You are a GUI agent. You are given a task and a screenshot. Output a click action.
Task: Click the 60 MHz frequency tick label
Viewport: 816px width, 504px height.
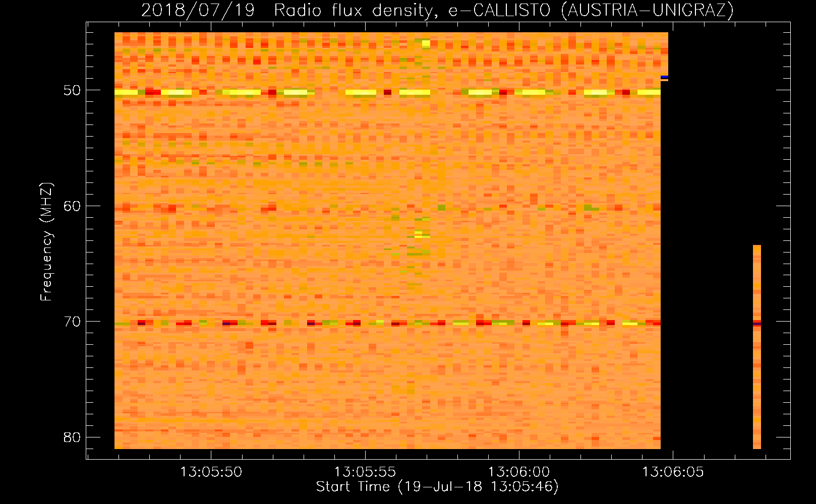[x=73, y=206]
